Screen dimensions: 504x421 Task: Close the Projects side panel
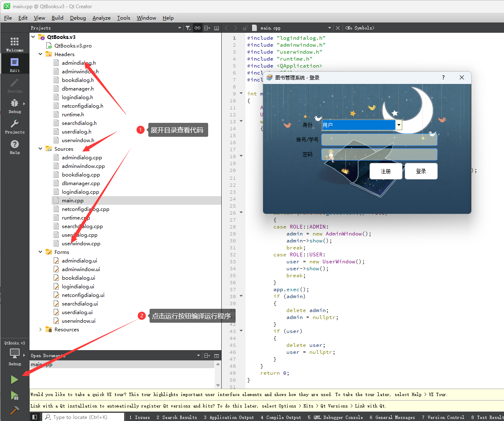pyautogui.click(x=216, y=28)
